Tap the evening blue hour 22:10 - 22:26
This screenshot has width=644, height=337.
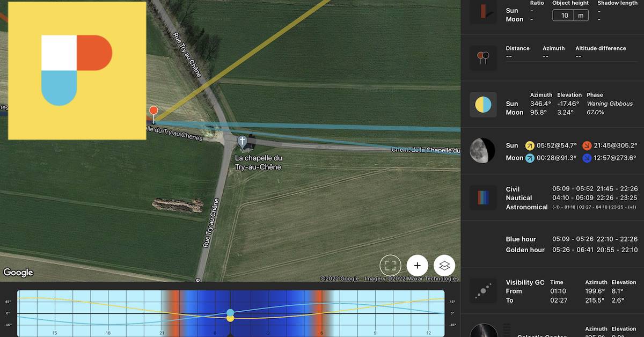tap(616, 239)
